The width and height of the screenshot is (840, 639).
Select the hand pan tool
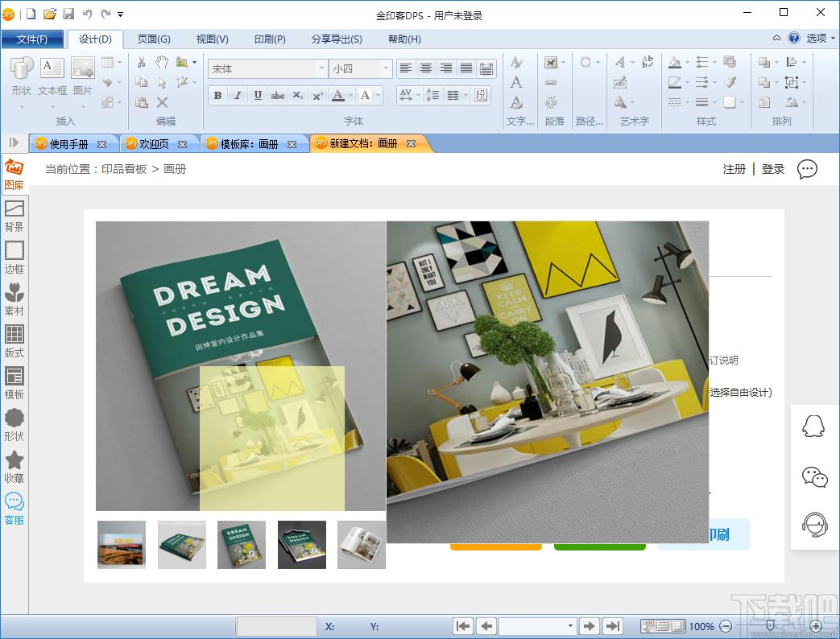tap(162, 62)
